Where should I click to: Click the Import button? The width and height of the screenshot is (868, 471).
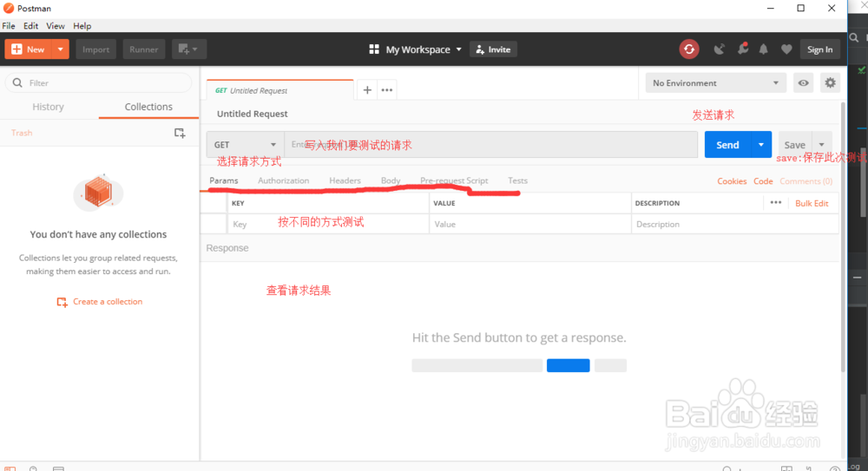95,49
